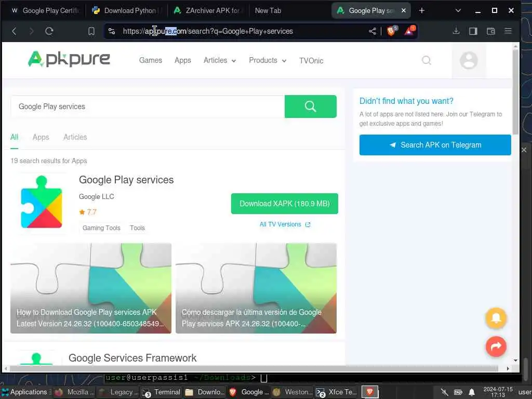
Task: Open Brave Shields lion icon
Action: tap(391, 31)
